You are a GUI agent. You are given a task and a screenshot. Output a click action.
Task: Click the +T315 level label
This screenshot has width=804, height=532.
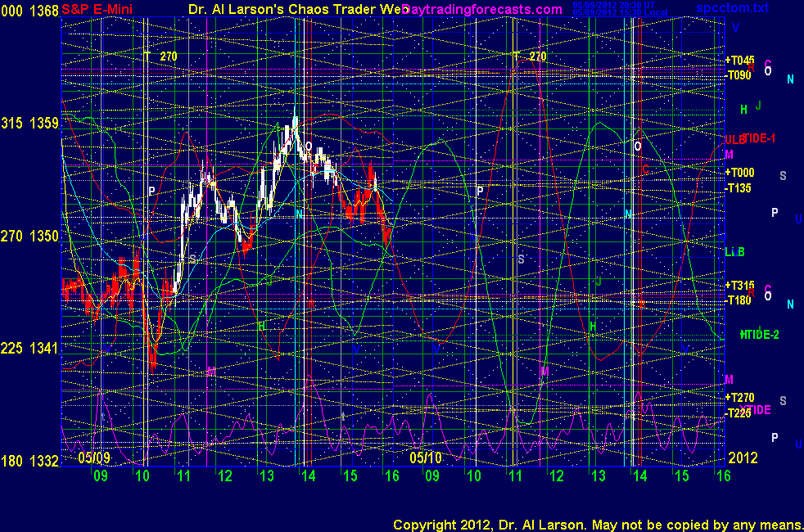pyautogui.click(x=739, y=285)
